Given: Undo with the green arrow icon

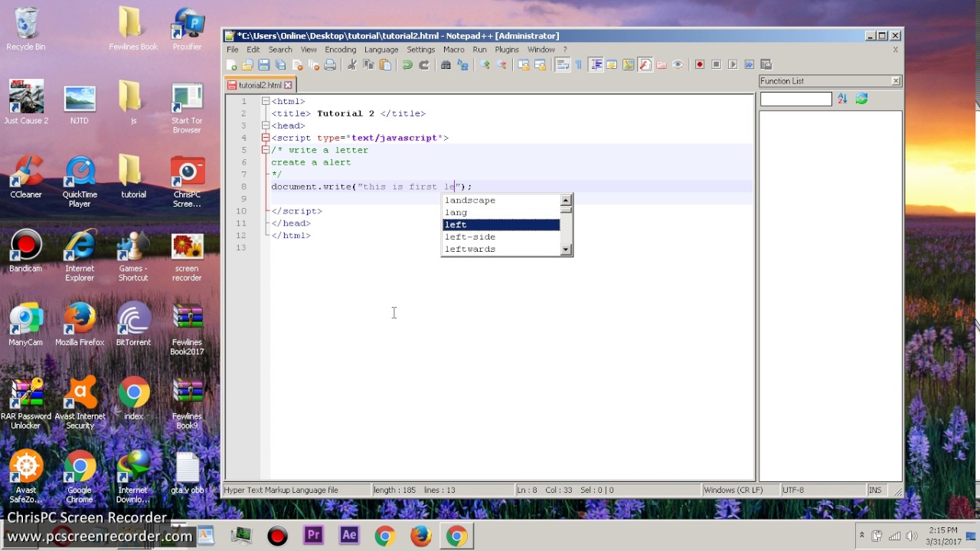Looking at the screenshot, I should tap(407, 65).
